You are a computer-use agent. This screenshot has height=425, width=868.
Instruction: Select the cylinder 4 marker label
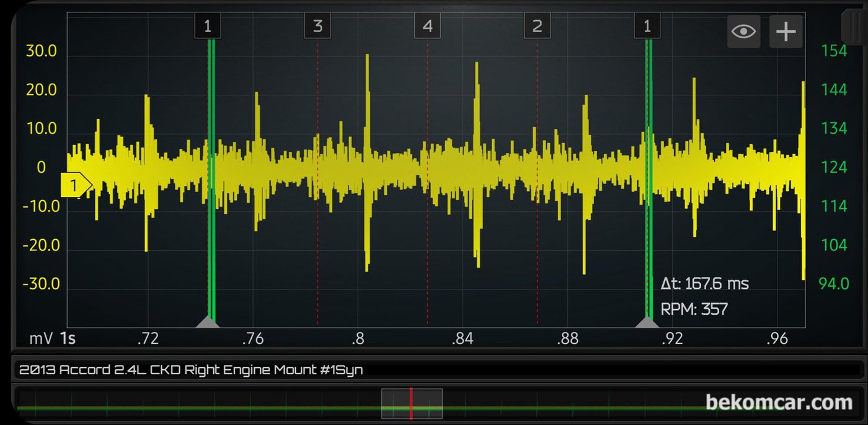click(427, 26)
